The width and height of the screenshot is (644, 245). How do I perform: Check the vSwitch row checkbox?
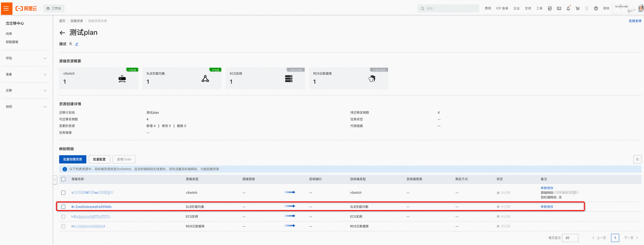coord(63,193)
